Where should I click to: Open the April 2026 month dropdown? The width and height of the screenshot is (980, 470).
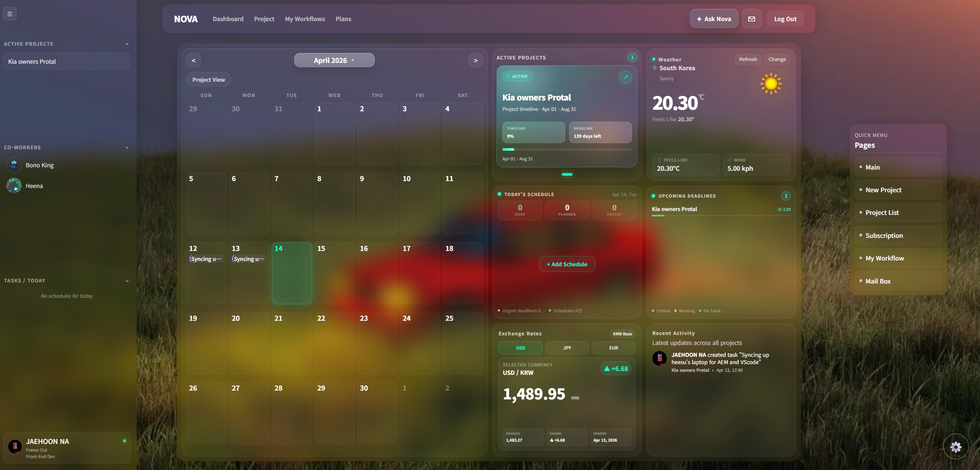click(334, 60)
